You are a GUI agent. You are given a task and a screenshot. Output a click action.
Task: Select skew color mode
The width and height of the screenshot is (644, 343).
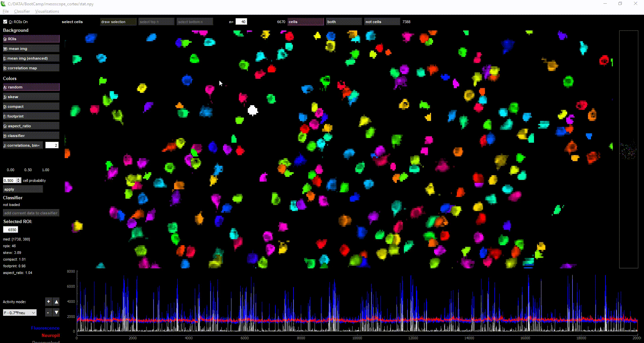pos(31,97)
